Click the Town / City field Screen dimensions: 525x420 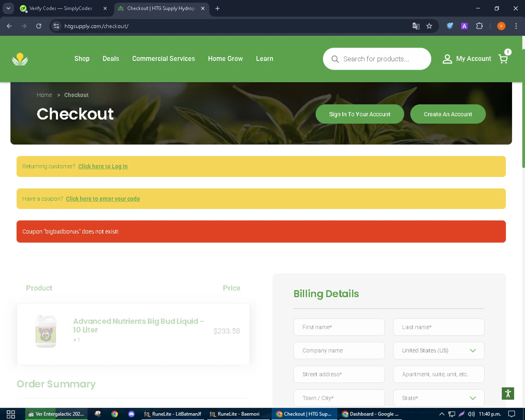click(x=339, y=398)
